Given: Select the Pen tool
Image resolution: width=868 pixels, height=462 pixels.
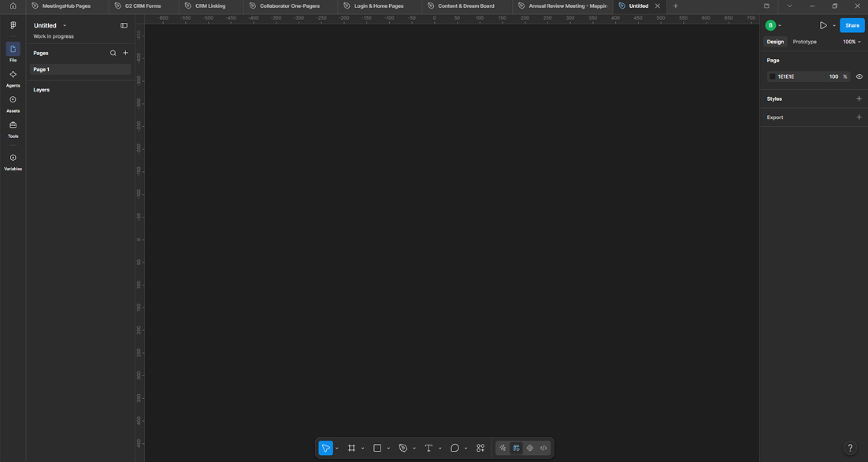Looking at the screenshot, I should [x=403, y=448].
